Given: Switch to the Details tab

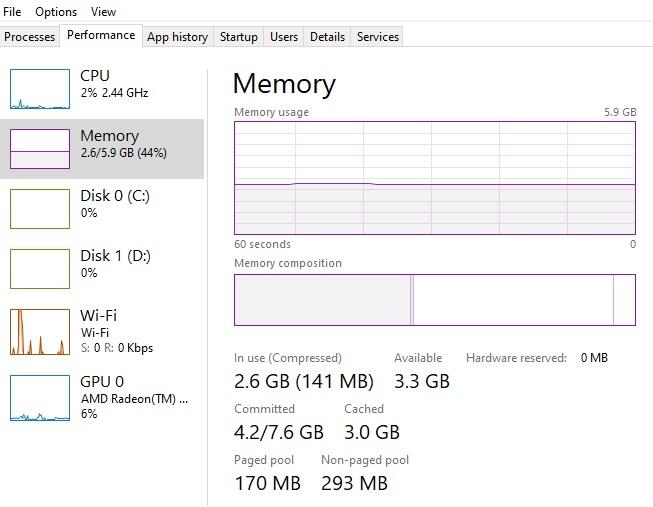Looking at the screenshot, I should tap(327, 37).
